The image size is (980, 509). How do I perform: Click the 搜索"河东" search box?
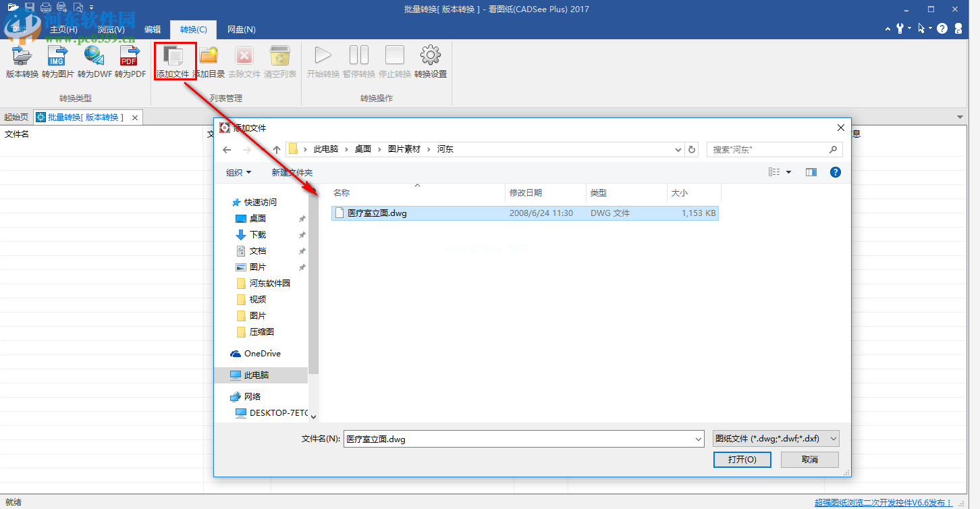775,149
